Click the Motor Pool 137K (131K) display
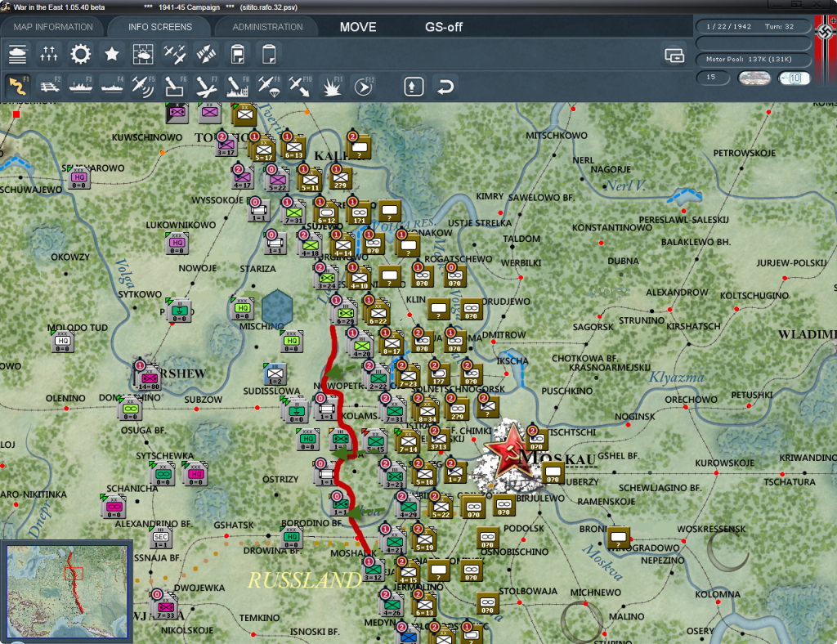Image resolution: width=837 pixels, height=644 pixels. click(x=753, y=59)
